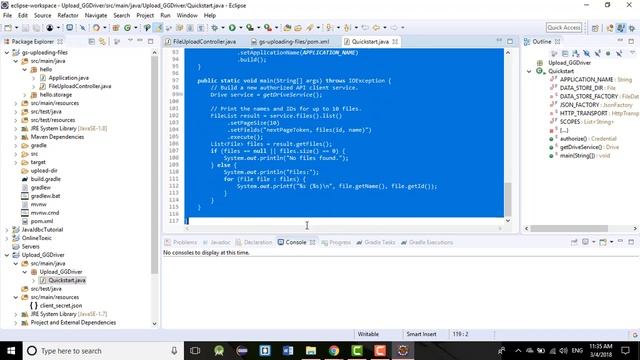The width and height of the screenshot is (640, 360).
Task: Open the Refactor menu
Action: pyautogui.click(x=68, y=16)
